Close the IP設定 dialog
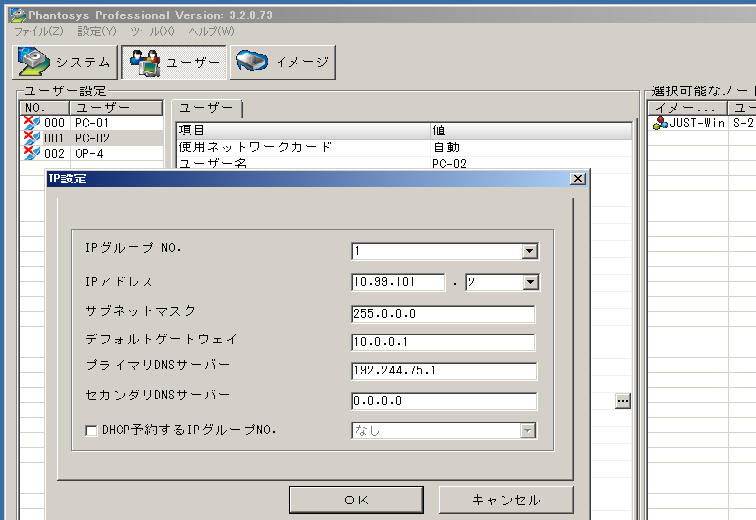 pos(577,178)
